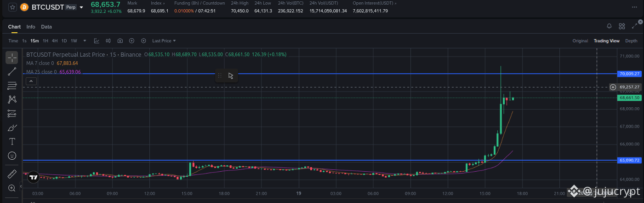Click the arrow cursor in floating toolbar

231,75
